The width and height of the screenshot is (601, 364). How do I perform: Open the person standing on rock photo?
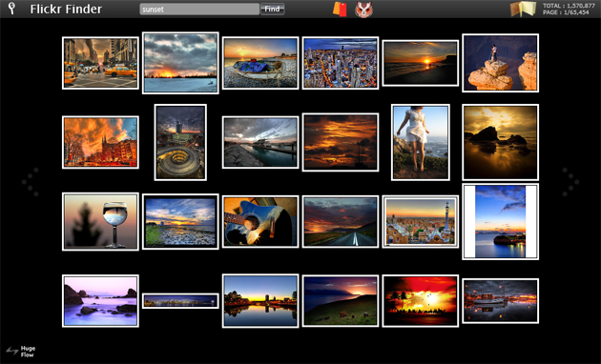point(500,63)
